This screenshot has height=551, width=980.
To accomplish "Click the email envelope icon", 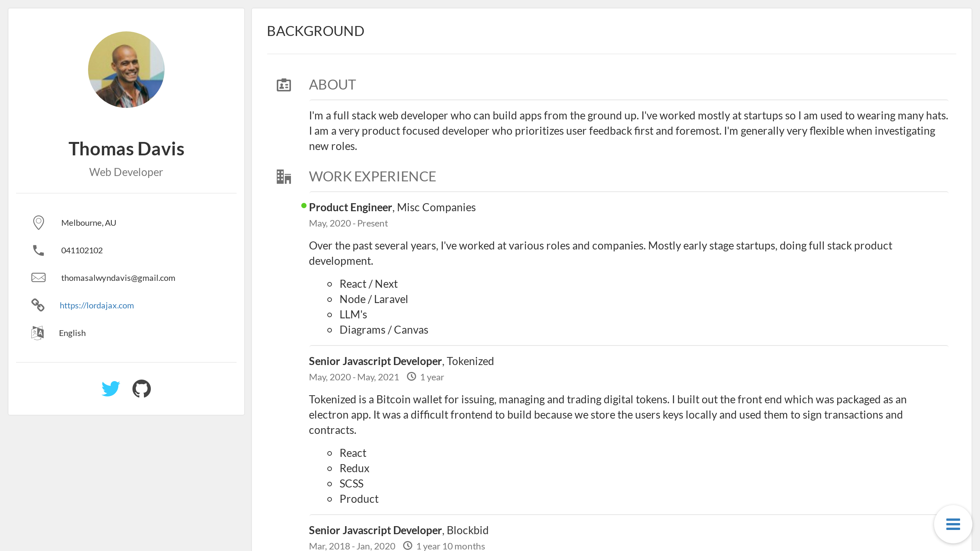I will [38, 278].
